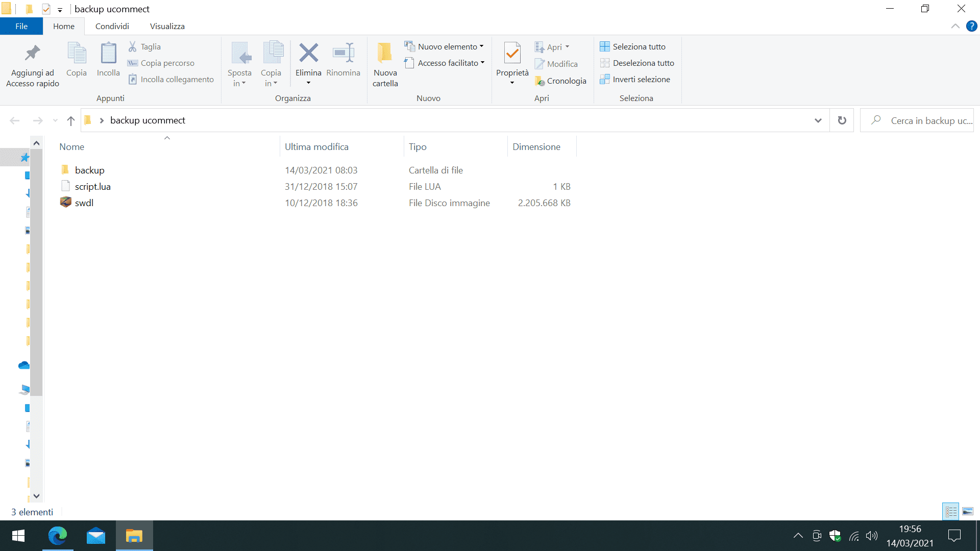Sort by Ultima modifica column header
Screen dimensions: 980x551
point(316,147)
